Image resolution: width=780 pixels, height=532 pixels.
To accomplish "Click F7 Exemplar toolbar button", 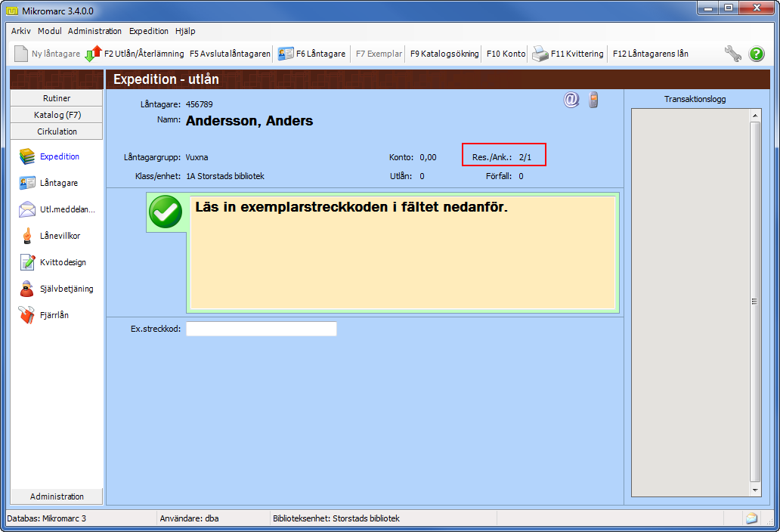I will (x=379, y=54).
